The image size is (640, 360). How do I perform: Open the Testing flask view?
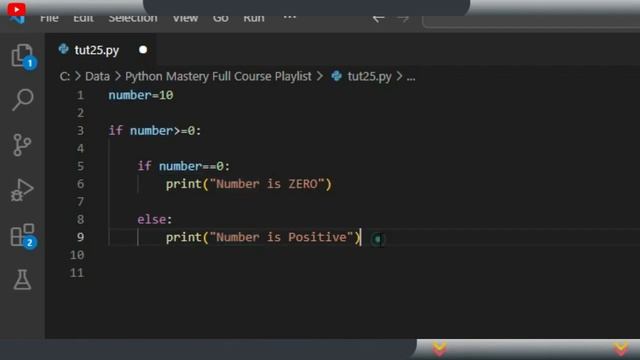coord(22,280)
